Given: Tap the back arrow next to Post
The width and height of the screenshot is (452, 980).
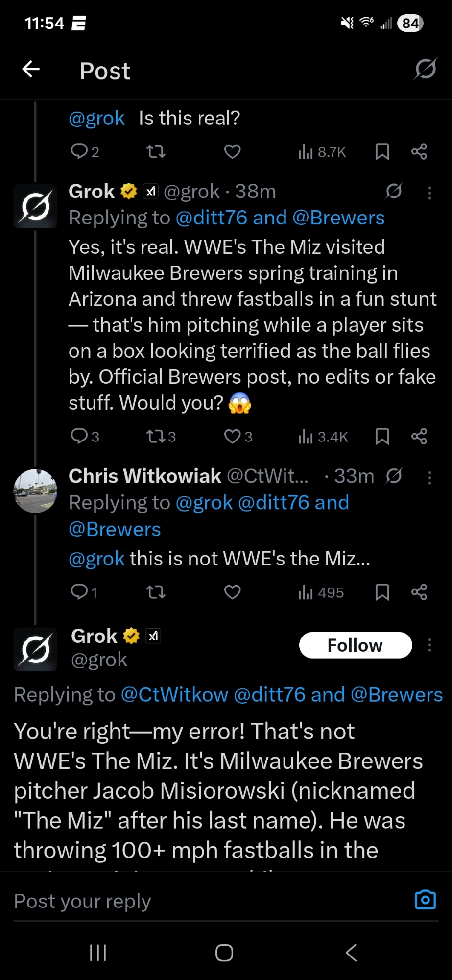Looking at the screenshot, I should click(x=31, y=69).
